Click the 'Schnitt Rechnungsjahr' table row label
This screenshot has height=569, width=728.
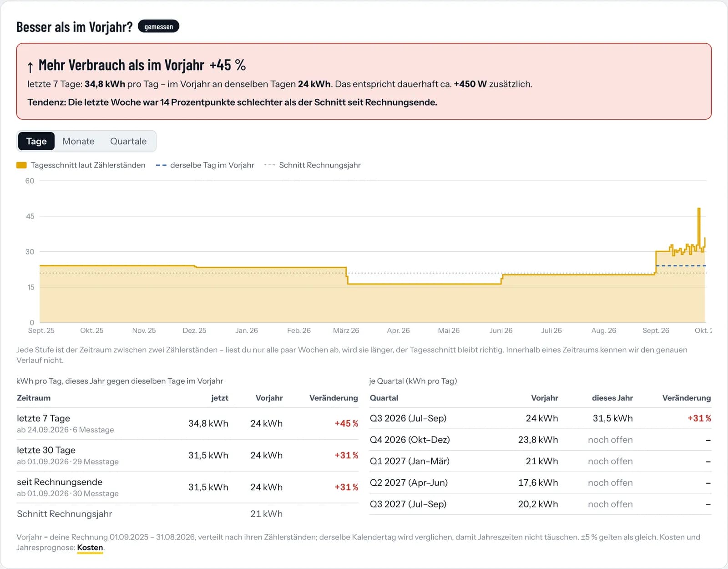click(x=64, y=514)
